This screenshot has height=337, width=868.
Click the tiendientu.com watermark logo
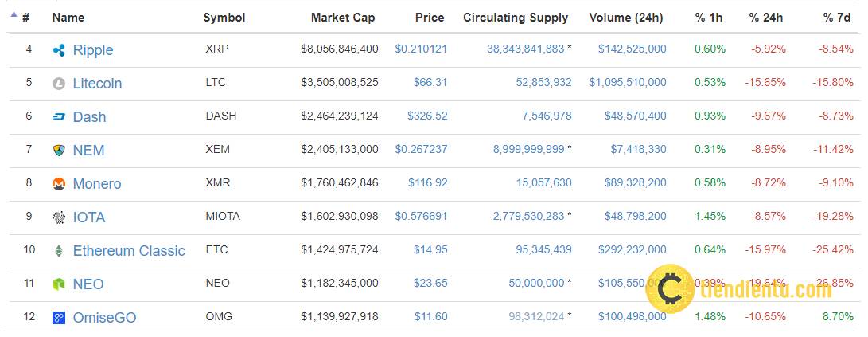coord(738,288)
